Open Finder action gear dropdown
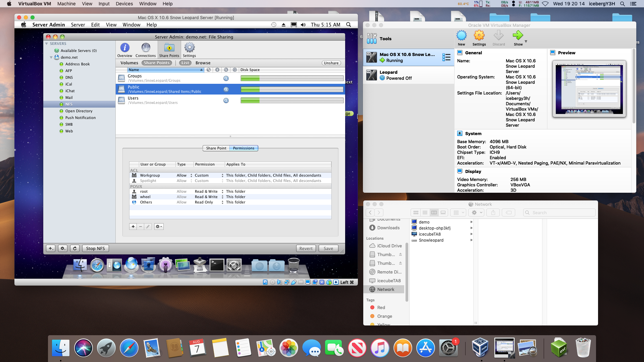The width and height of the screenshot is (644, 362). [477, 213]
